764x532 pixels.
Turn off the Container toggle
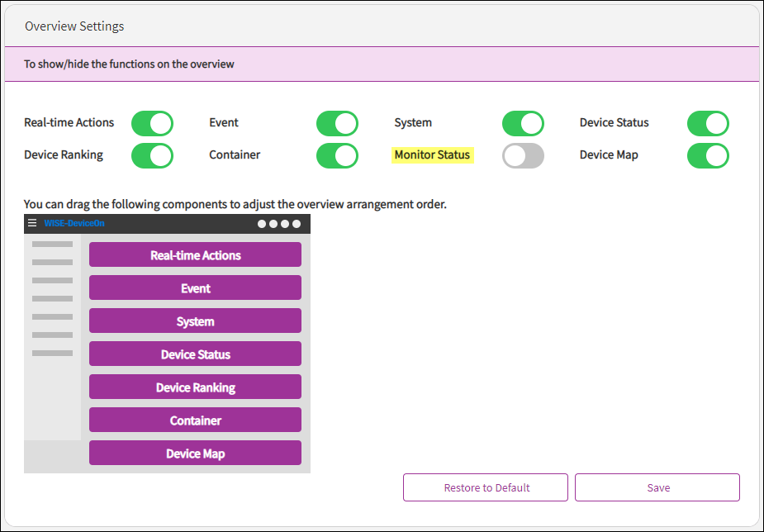(337, 155)
